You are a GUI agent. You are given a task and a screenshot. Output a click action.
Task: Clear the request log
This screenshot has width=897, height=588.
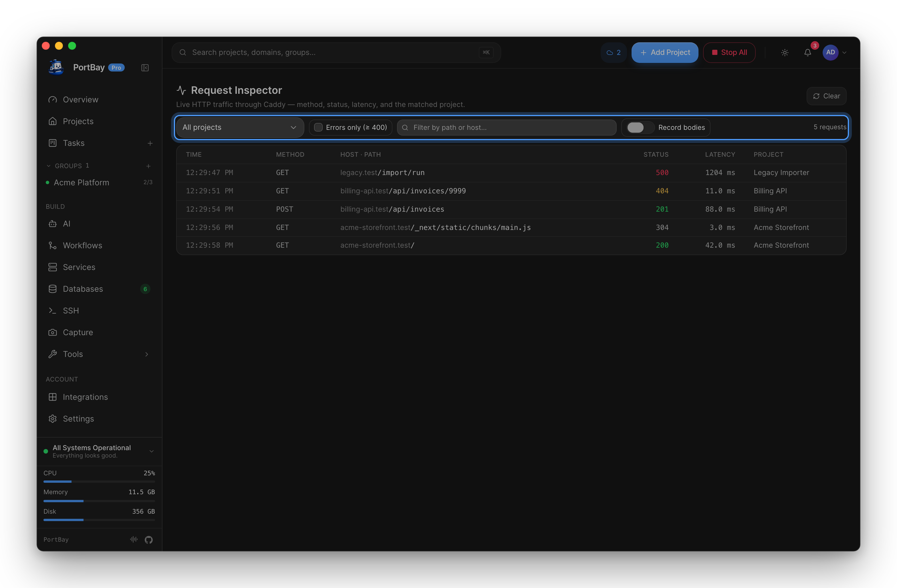pyautogui.click(x=826, y=96)
